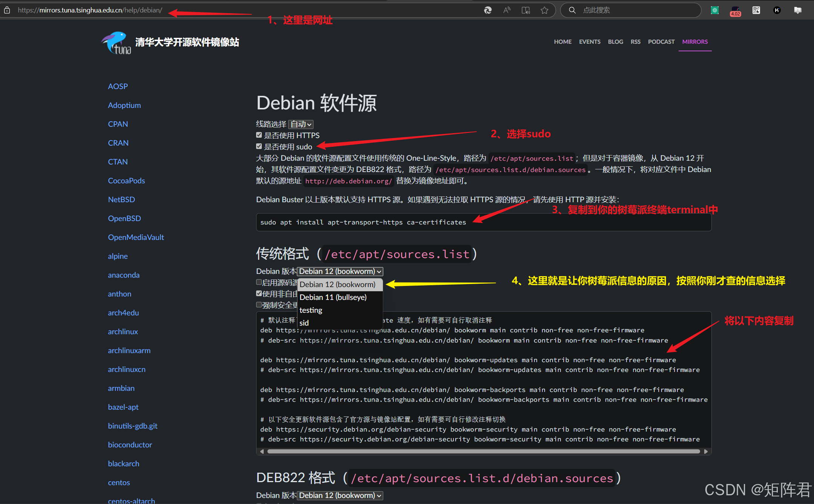
Task: Open the BLOG navigation item
Action: coord(615,41)
